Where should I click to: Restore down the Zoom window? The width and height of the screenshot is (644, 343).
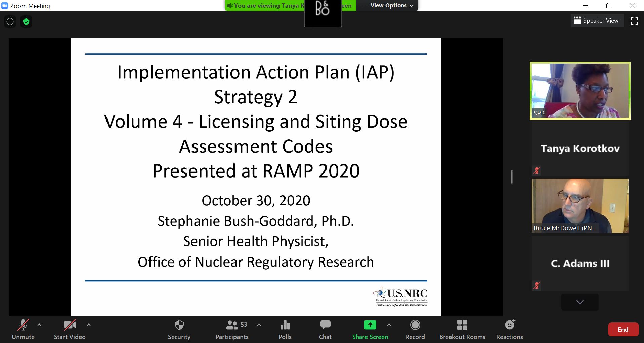[x=609, y=5]
